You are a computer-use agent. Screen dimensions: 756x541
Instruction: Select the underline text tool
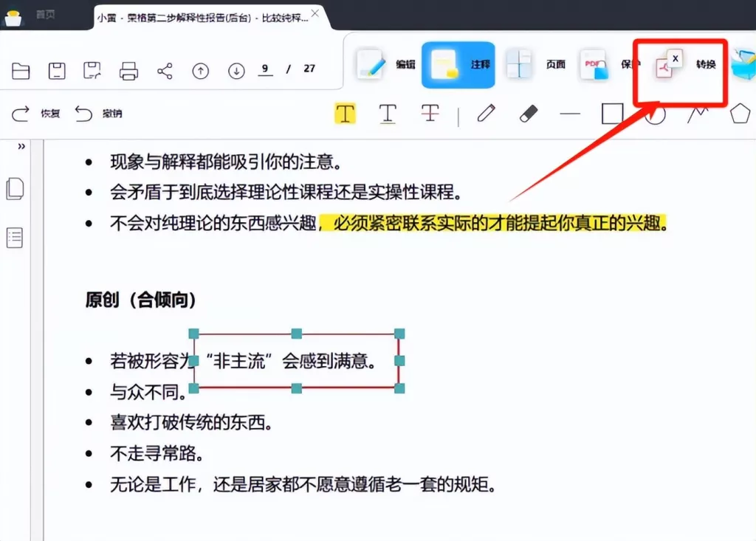pyautogui.click(x=388, y=114)
